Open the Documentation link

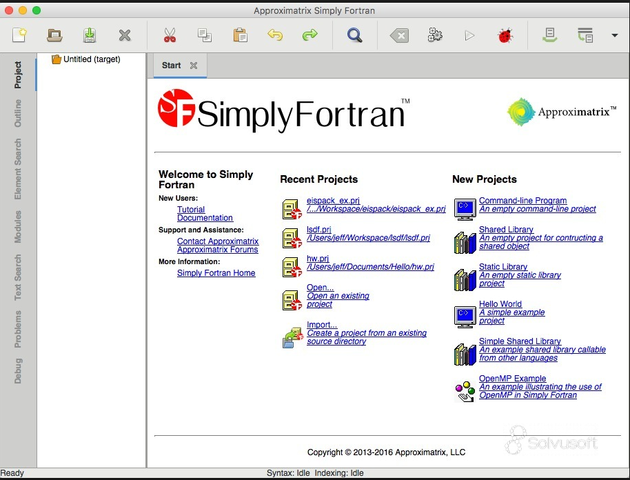[x=205, y=218]
